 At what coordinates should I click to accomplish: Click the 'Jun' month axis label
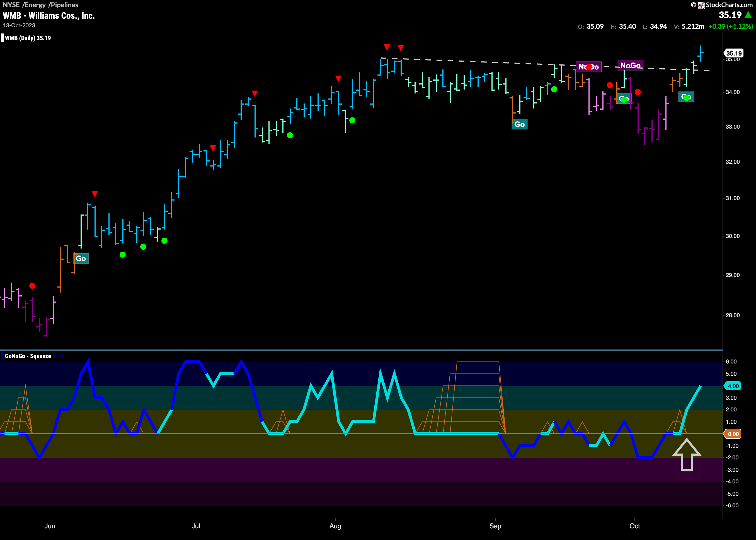[x=50, y=526]
